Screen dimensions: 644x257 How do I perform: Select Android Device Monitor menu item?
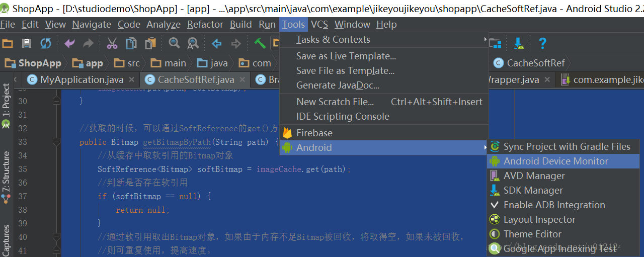click(555, 161)
